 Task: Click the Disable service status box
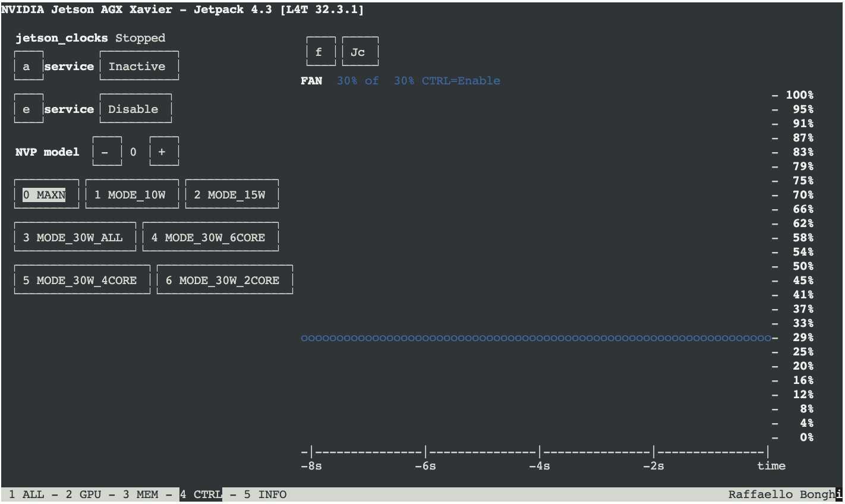click(135, 109)
